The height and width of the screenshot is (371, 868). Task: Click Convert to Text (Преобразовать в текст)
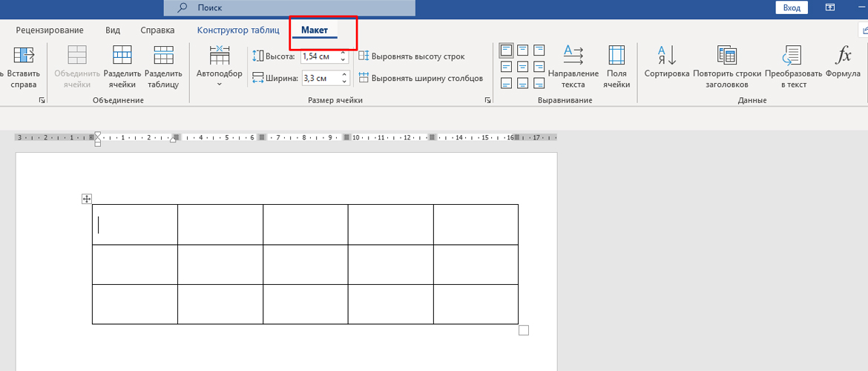[x=792, y=66]
